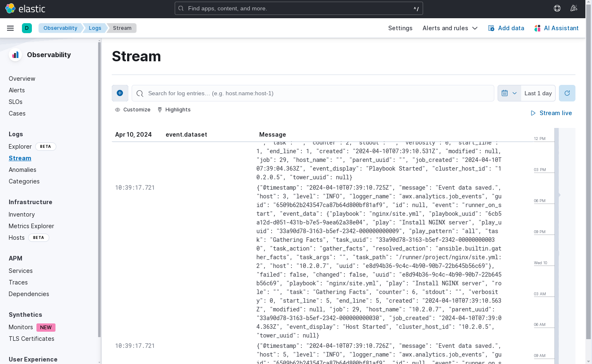Open the hamburger navigation menu
This screenshot has width=592, height=364.
(x=10, y=28)
